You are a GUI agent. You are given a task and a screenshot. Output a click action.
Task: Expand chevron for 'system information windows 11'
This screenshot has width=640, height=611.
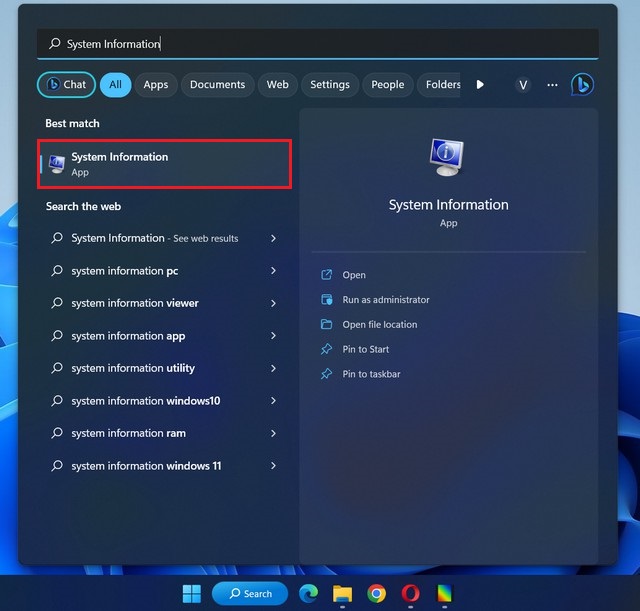(x=273, y=466)
